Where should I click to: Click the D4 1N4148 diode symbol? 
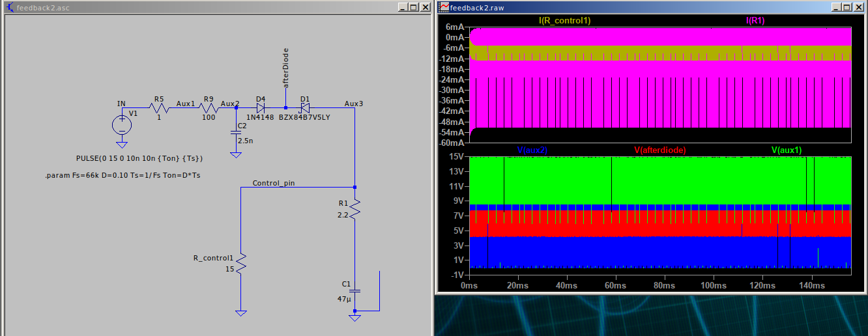(x=261, y=108)
